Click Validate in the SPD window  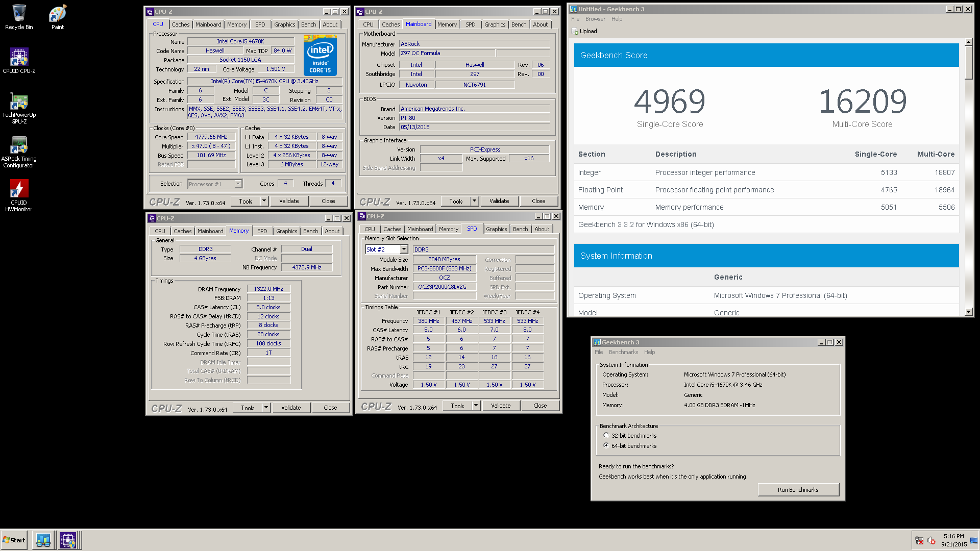click(501, 406)
